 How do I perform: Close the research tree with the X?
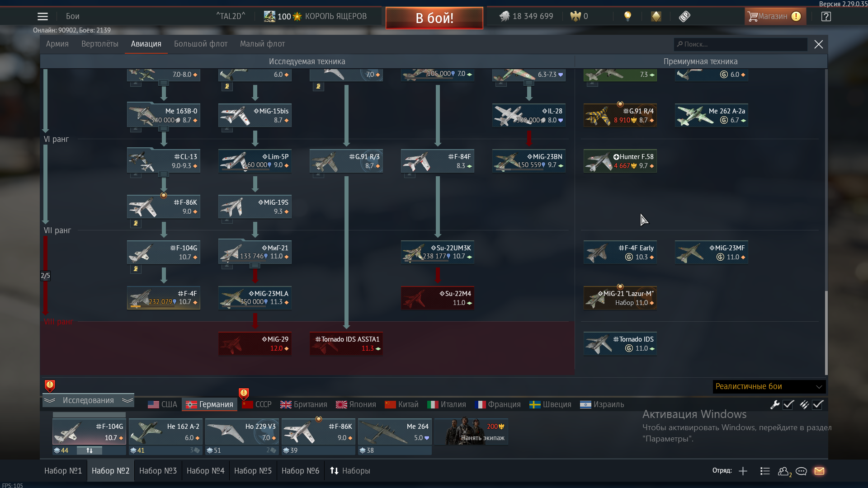[818, 44]
